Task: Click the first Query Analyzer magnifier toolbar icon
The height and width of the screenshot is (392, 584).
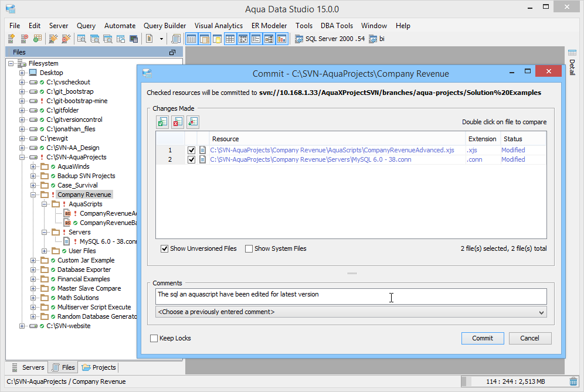Action: pyautogui.click(x=82, y=39)
